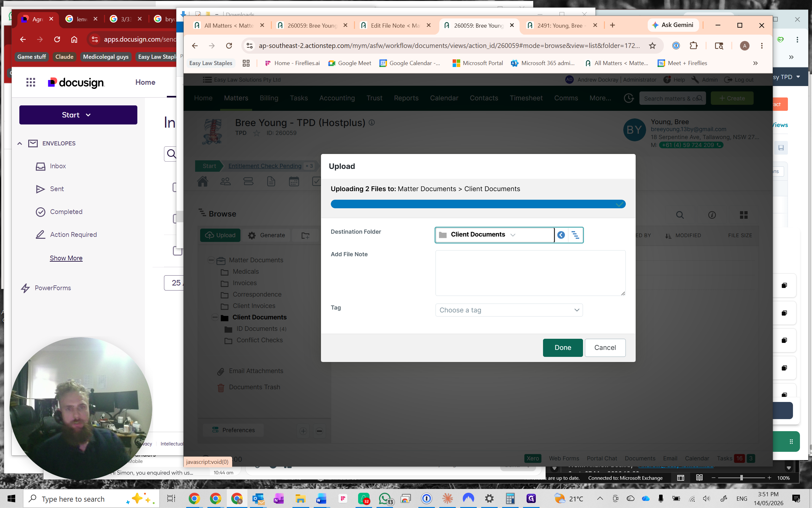
Task: Open the Billing tab in Actionstep nav
Action: (269, 98)
